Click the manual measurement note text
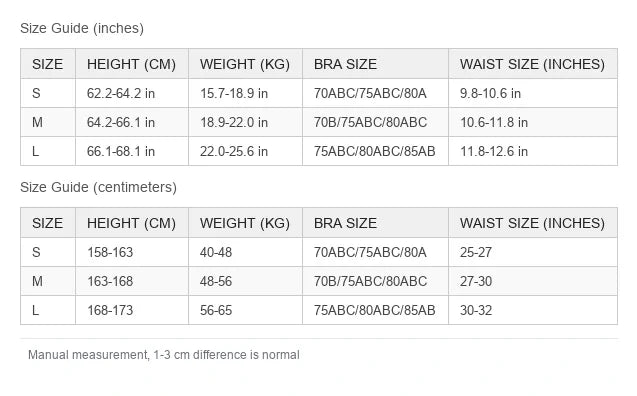Viewport: 637px width, 396px height. (164, 355)
